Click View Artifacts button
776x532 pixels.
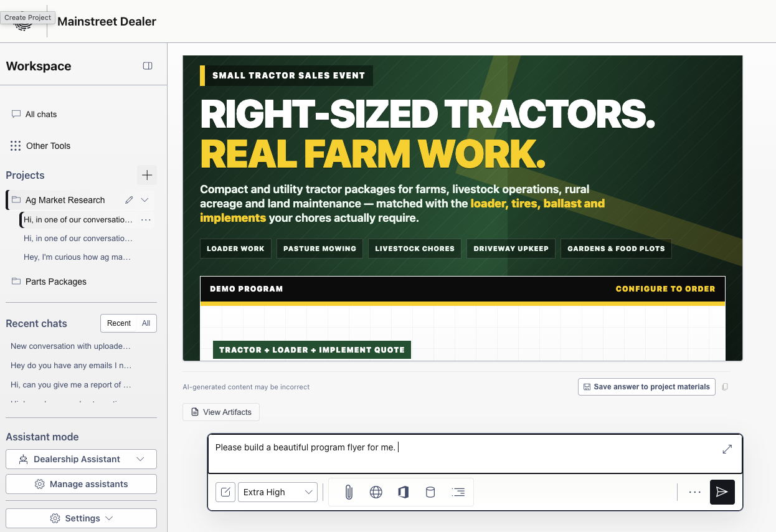pos(221,412)
